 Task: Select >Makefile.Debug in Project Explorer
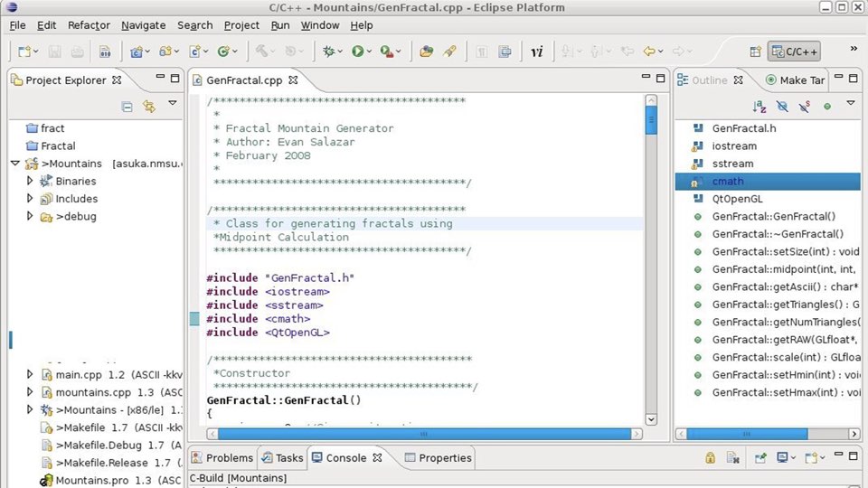tap(112, 445)
